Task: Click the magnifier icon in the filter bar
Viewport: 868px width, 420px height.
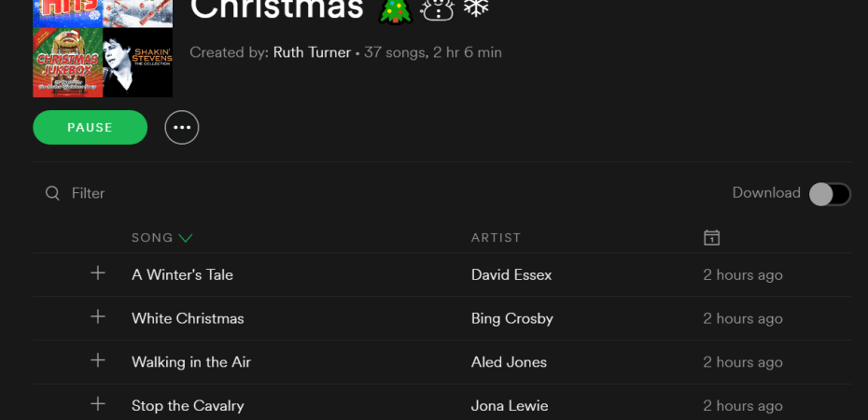Action: [53, 193]
